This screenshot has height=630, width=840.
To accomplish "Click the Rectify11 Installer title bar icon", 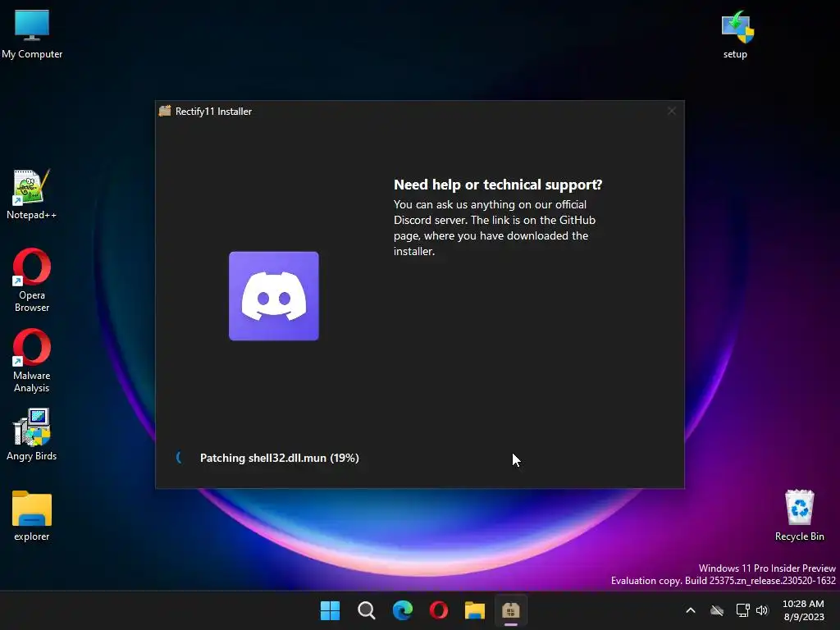I will coord(165,111).
